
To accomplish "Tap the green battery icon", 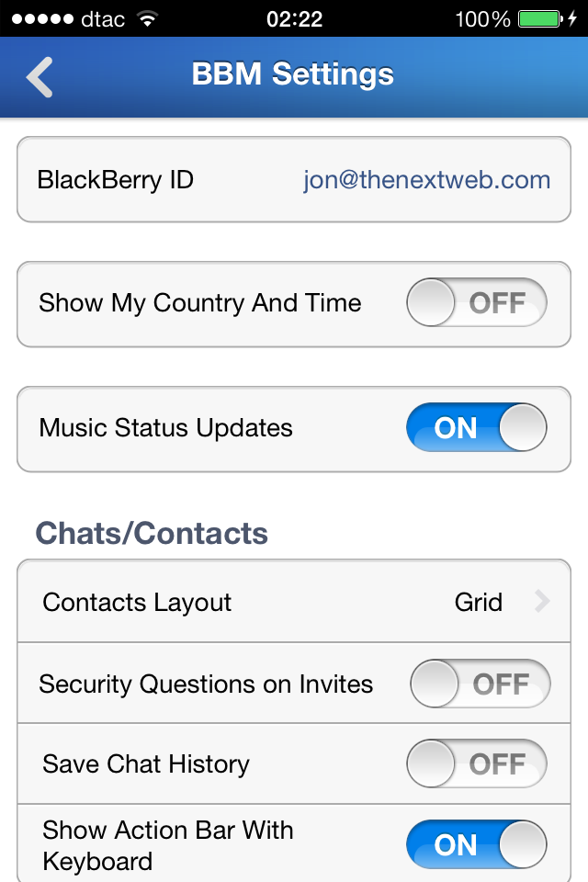I will point(540,19).
